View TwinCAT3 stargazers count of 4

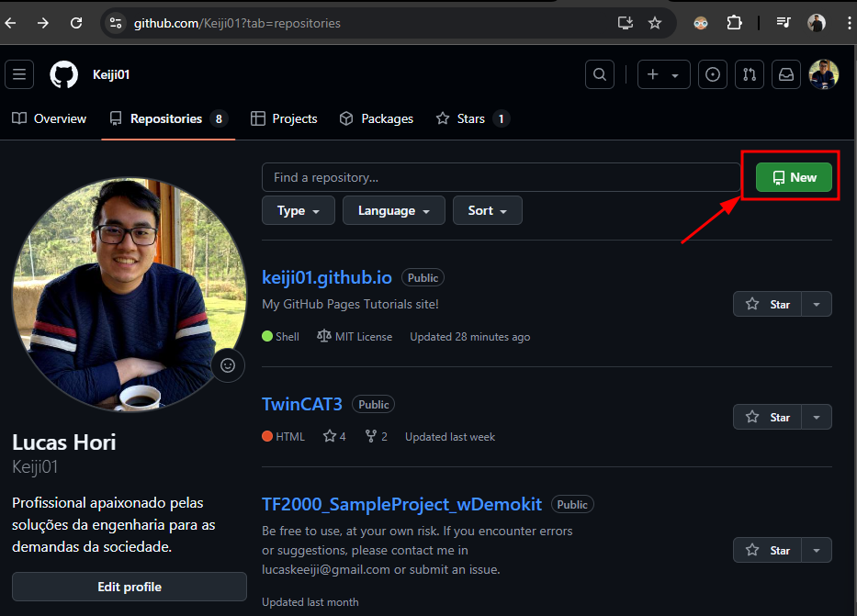tap(334, 436)
